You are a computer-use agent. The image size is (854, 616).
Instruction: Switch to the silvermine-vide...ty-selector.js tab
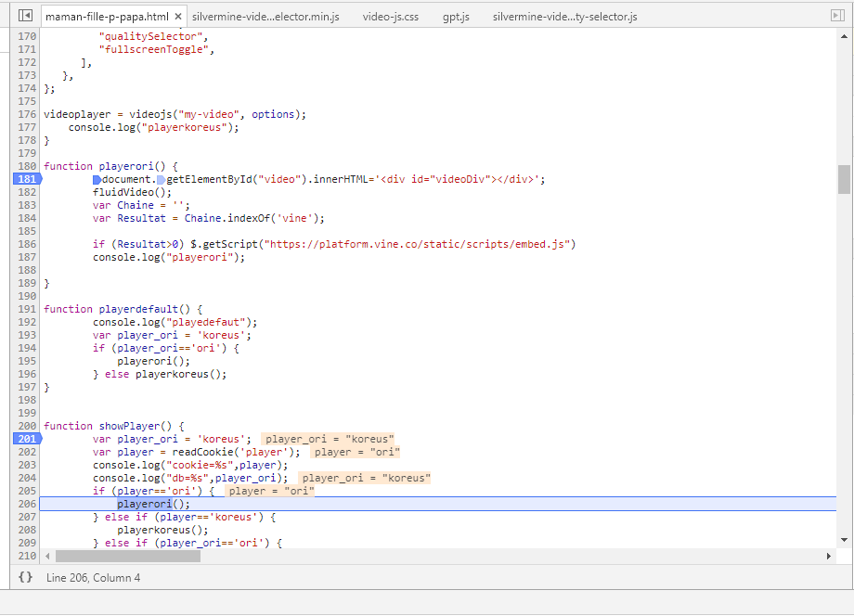pyautogui.click(x=564, y=17)
